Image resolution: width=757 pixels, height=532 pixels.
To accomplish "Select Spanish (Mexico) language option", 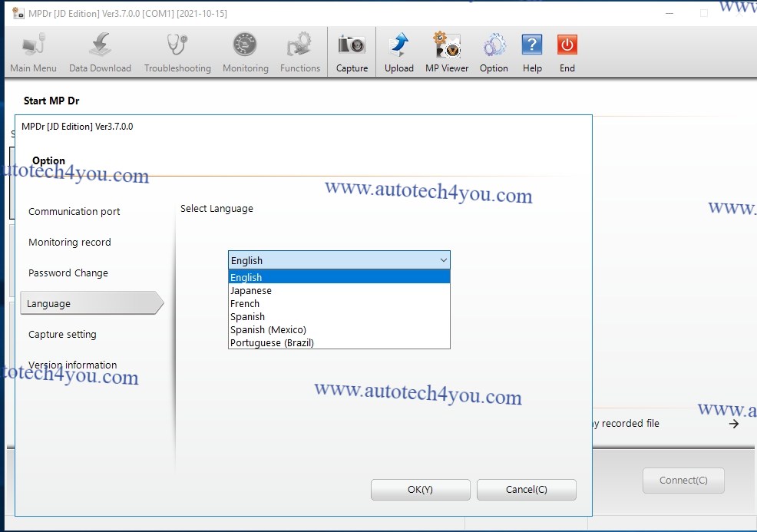I will (x=268, y=330).
